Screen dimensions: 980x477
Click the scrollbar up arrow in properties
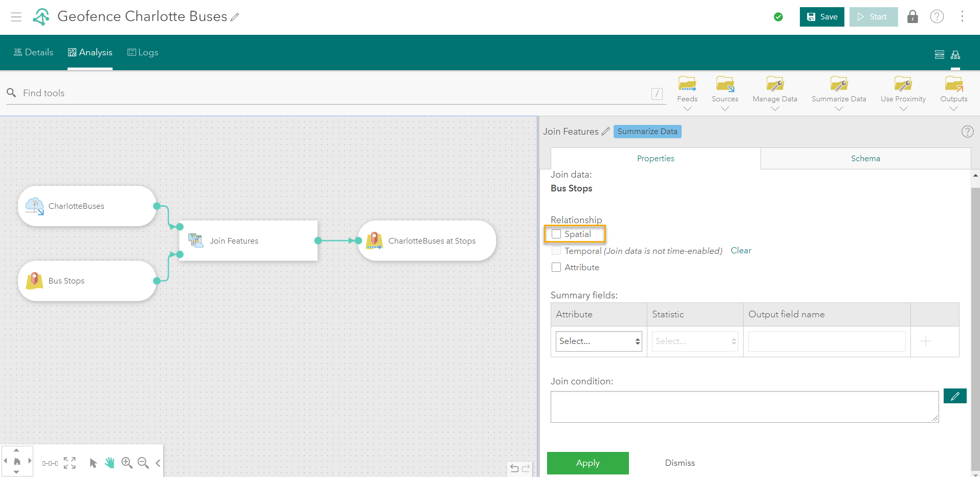tap(975, 176)
